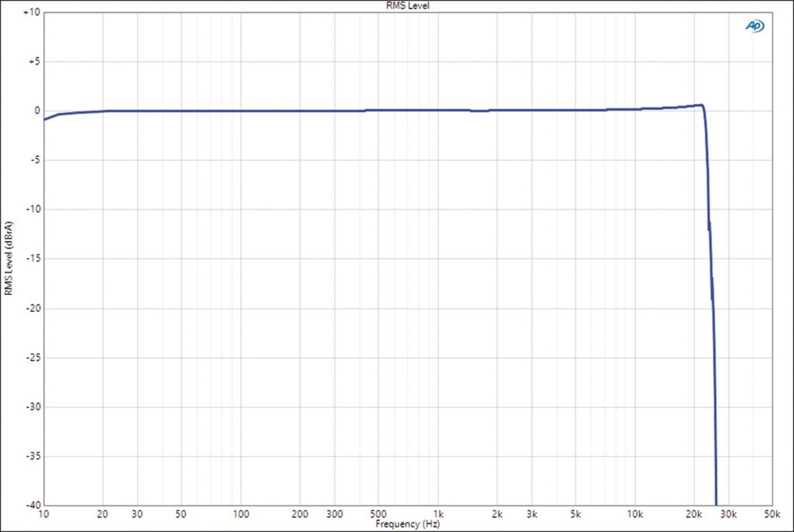Image resolution: width=794 pixels, height=532 pixels.
Task: Click the 30 frequency tick label
Action: (137, 514)
